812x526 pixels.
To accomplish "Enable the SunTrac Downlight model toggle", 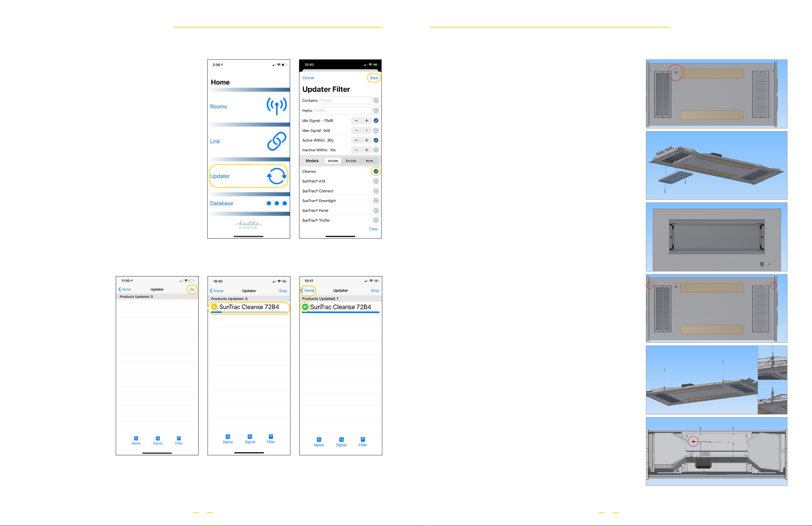I will point(376,201).
